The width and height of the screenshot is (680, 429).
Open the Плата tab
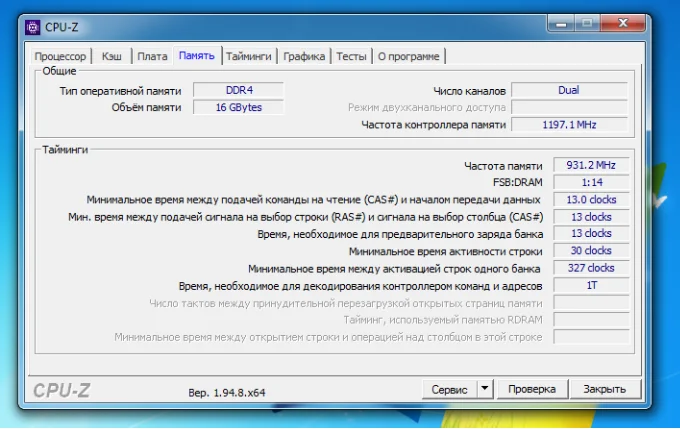click(152, 56)
